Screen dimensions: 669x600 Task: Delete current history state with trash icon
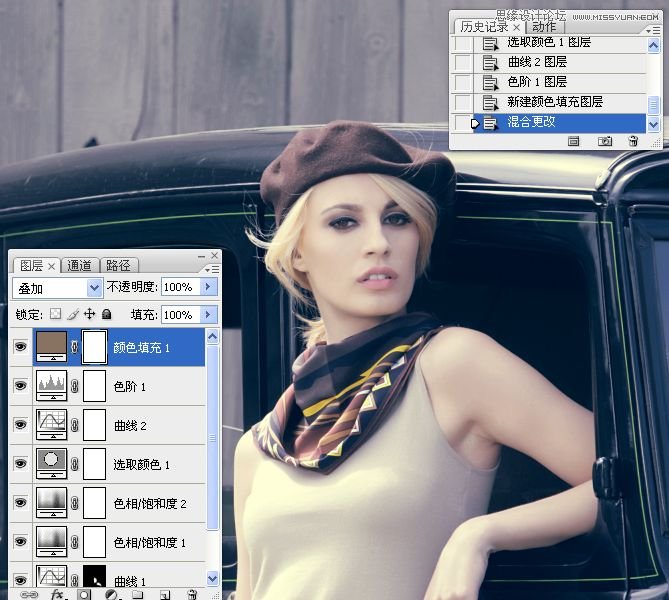[633, 142]
